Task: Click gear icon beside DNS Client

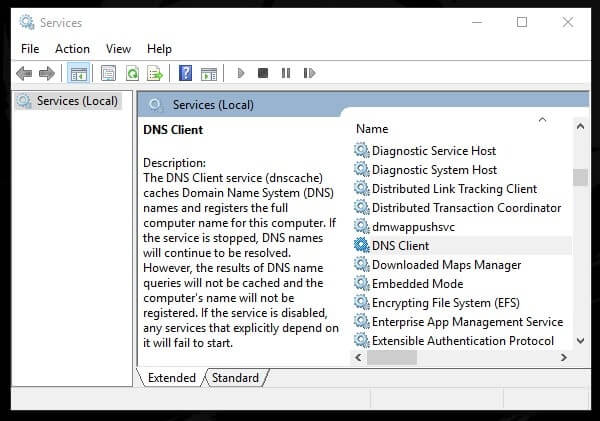Action: 362,245
